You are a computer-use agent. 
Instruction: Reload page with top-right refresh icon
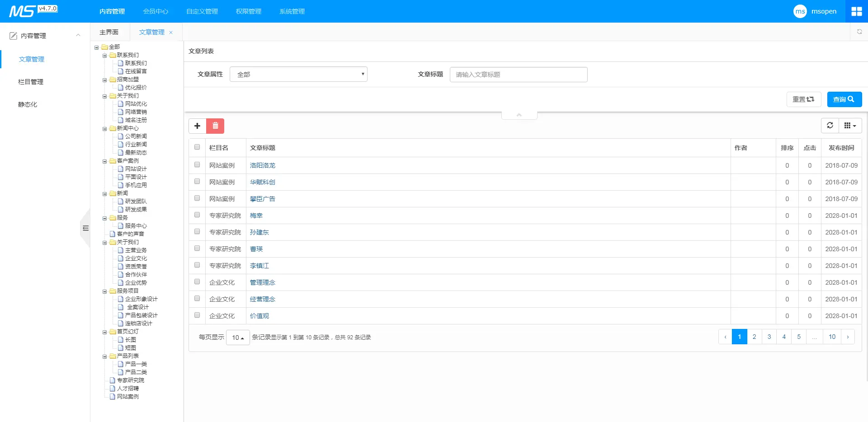click(x=859, y=32)
